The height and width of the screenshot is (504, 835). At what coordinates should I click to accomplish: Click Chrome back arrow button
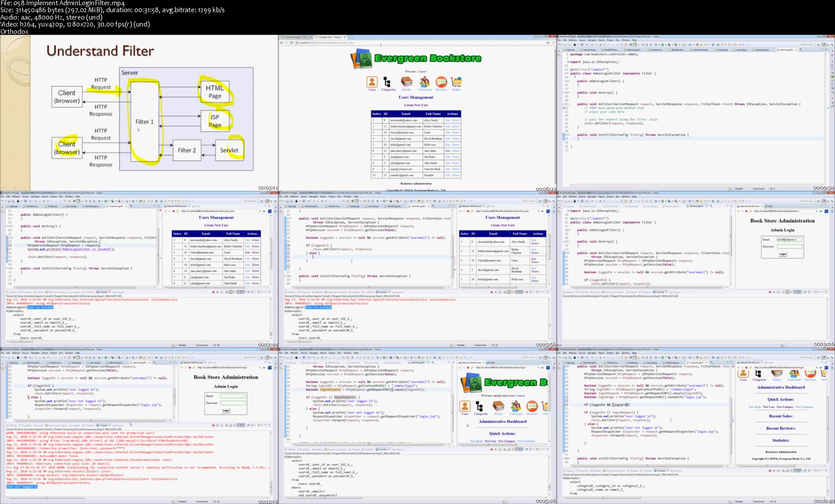coord(282,43)
